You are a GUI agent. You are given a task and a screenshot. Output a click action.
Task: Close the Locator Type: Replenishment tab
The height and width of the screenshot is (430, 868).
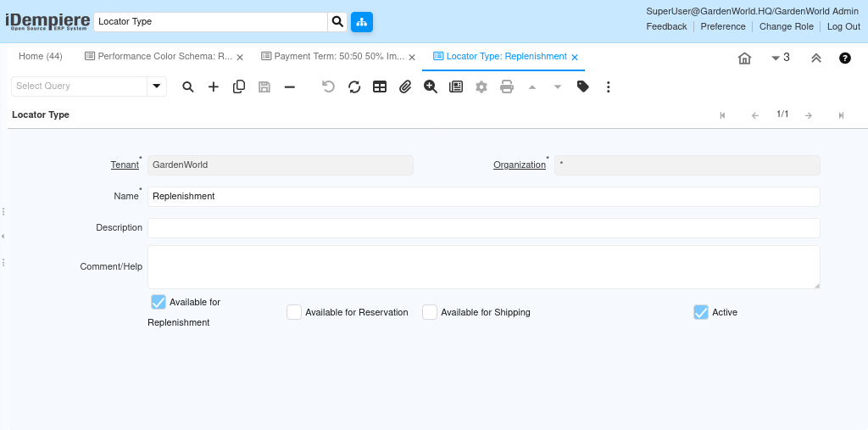(x=575, y=58)
